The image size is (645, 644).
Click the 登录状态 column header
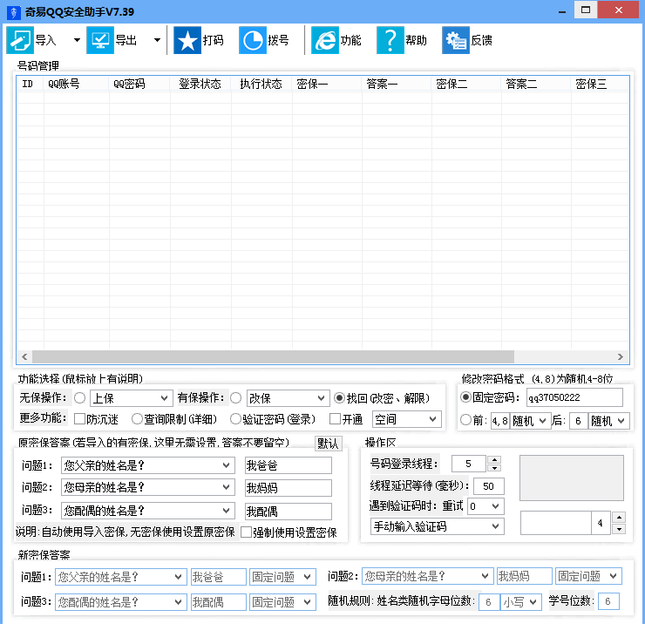pos(200,84)
